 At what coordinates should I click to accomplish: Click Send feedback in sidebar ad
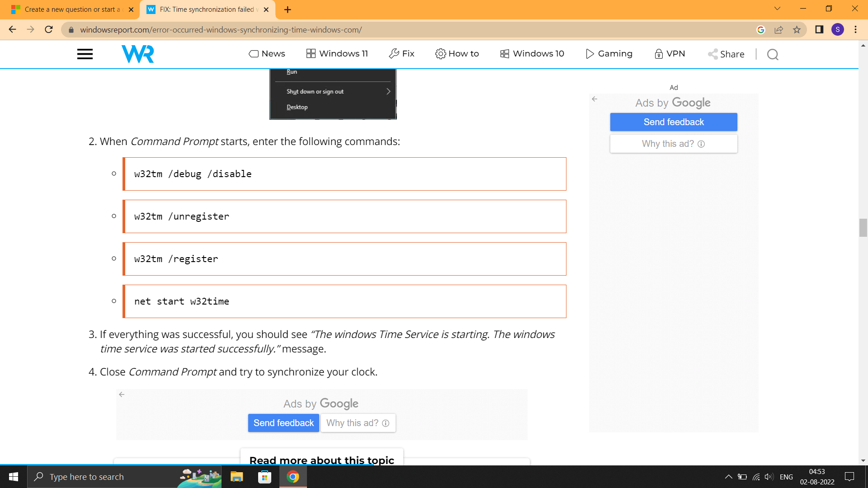point(674,122)
